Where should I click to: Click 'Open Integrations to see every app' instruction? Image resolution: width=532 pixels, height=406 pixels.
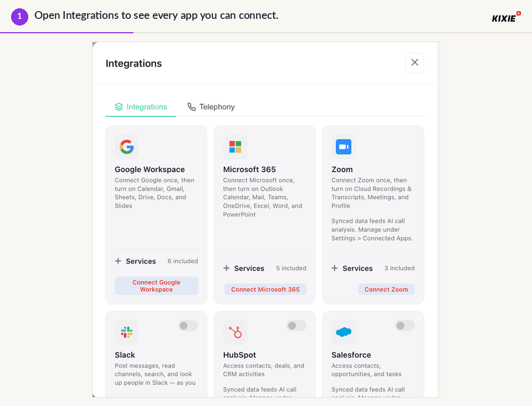tap(156, 16)
